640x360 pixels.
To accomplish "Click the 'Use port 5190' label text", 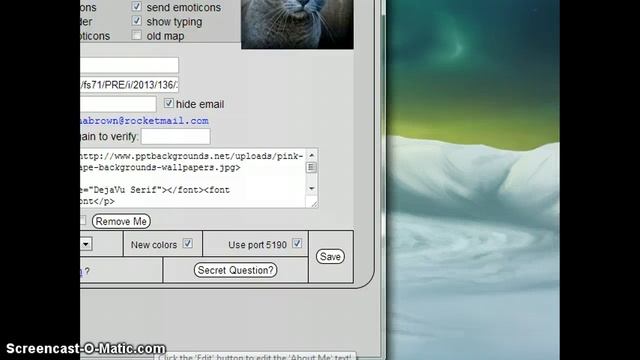I will click(x=258, y=245).
